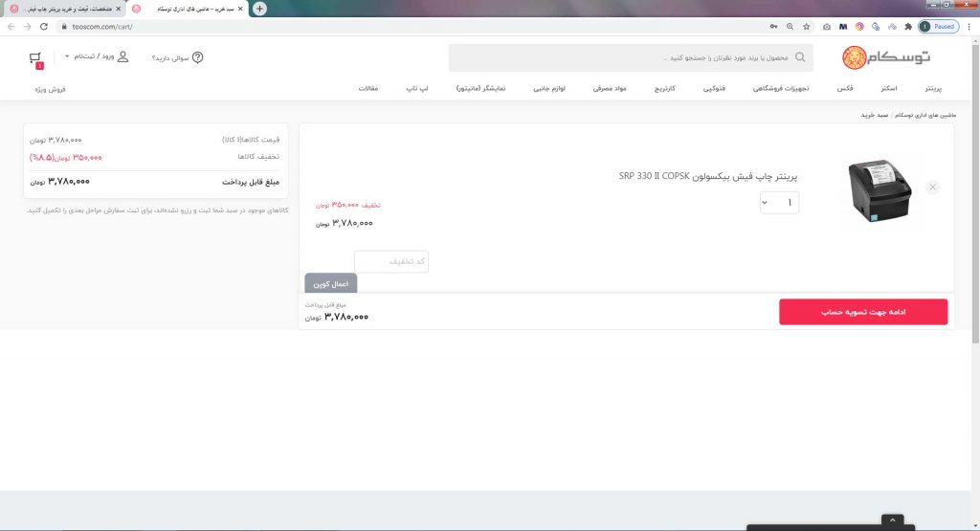The image size is (980, 531).
Task: Click the browser address bar URL
Action: tap(101, 26)
